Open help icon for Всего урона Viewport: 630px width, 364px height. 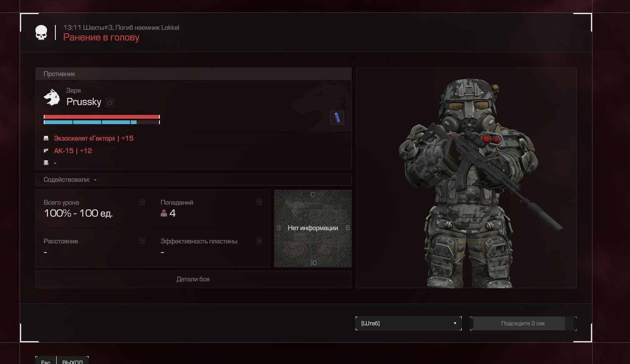[x=142, y=202]
